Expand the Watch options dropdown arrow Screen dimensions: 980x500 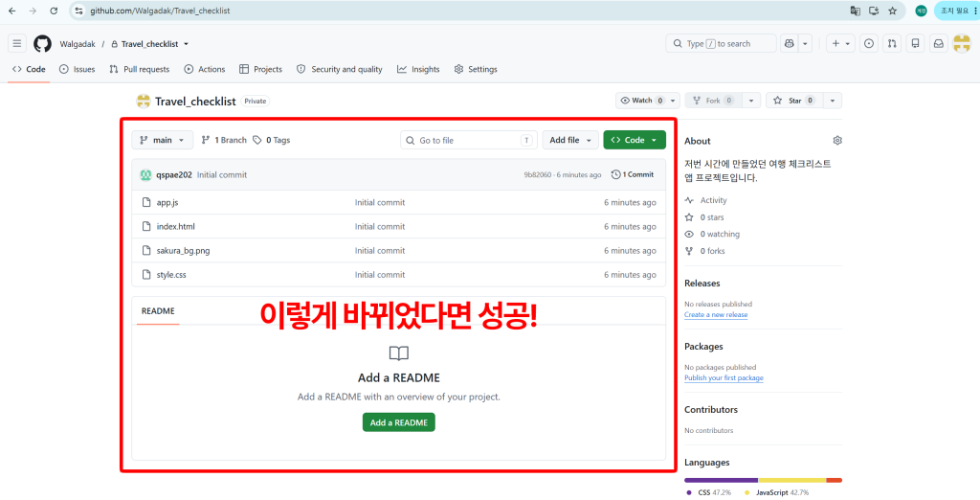click(673, 101)
